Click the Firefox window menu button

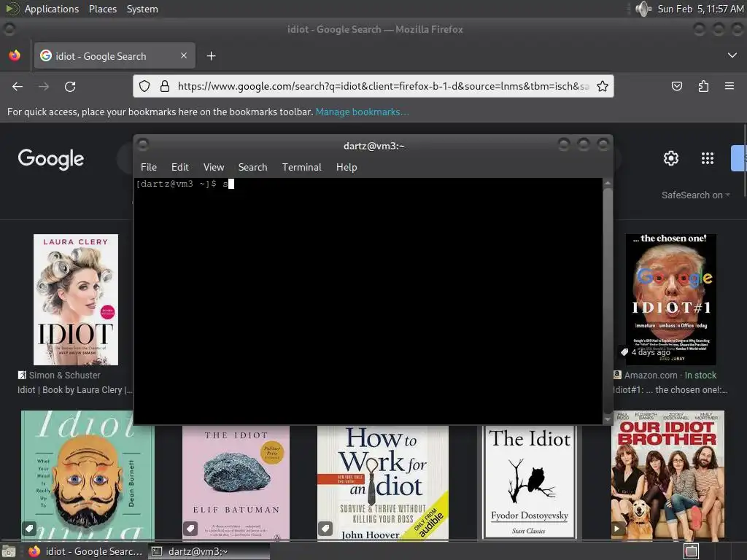coord(9,29)
